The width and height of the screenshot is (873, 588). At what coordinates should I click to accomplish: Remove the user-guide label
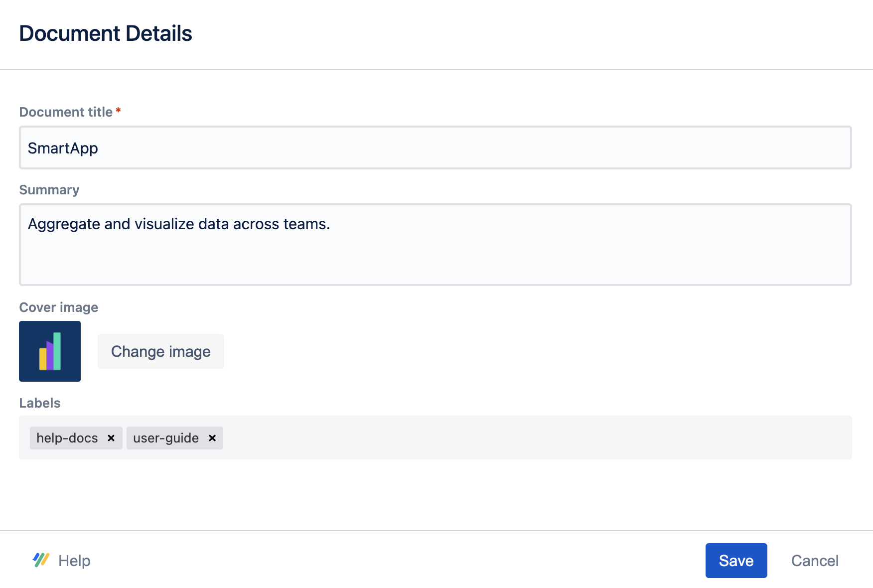[212, 438]
